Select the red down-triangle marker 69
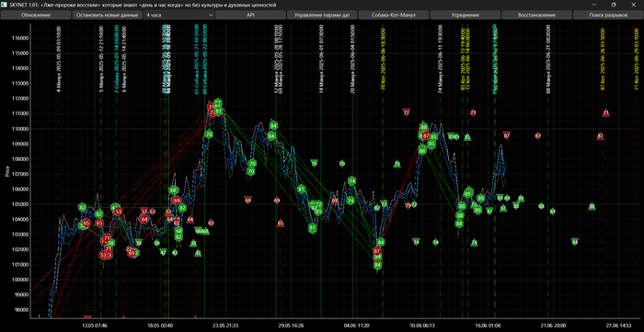This screenshot has width=644, height=332. tap(247, 200)
